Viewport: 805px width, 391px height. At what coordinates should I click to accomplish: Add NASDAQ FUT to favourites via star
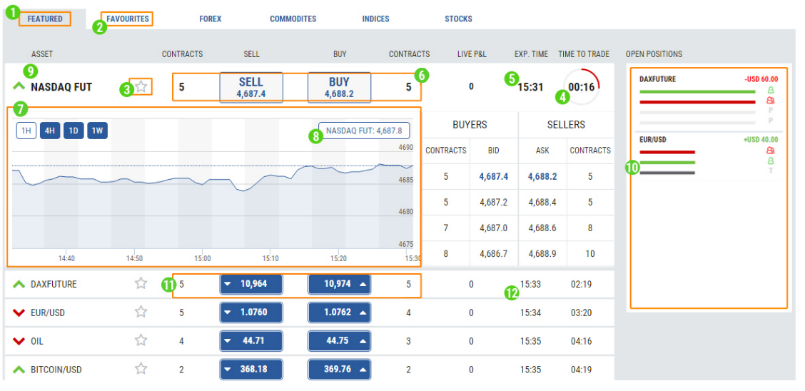141,87
